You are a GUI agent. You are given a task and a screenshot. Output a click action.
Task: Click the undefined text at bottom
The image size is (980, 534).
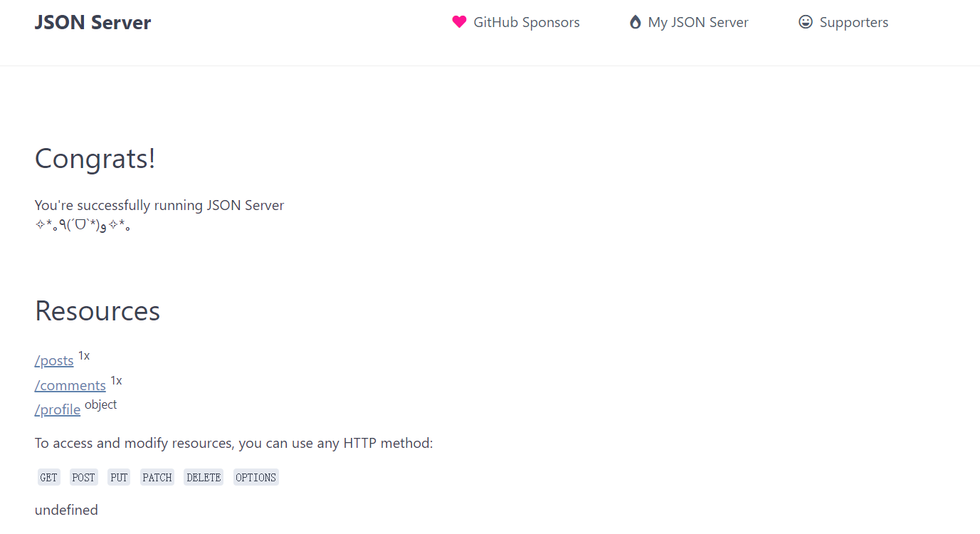(66, 511)
